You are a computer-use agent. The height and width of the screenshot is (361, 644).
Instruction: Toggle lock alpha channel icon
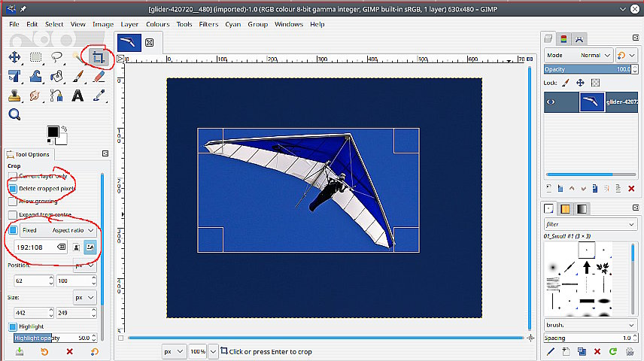point(595,83)
